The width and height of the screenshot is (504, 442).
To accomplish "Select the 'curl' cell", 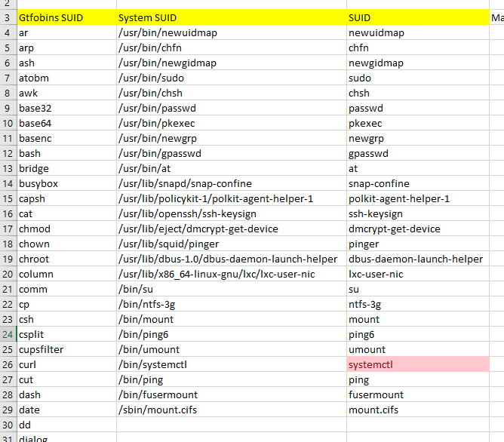I will (66, 364).
